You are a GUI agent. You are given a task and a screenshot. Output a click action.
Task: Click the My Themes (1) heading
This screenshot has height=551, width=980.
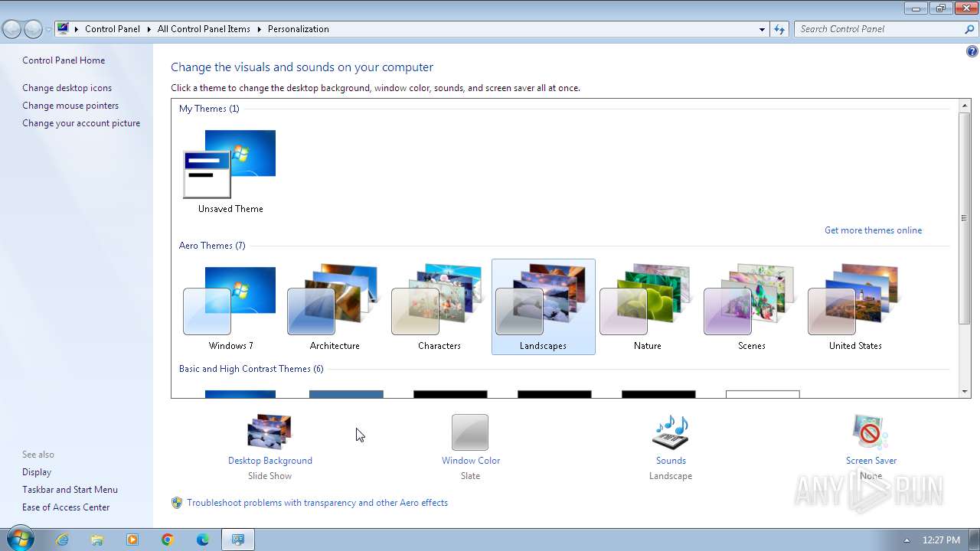(x=209, y=109)
